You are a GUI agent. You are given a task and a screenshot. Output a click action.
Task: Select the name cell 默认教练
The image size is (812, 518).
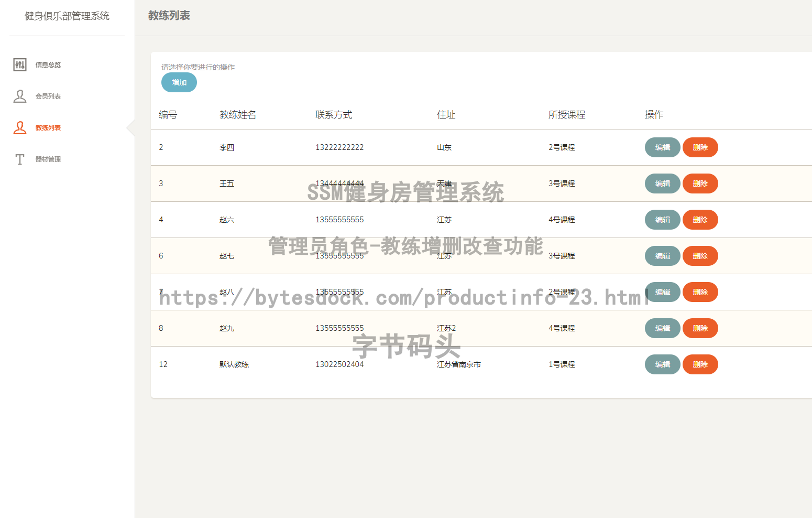pyautogui.click(x=234, y=365)
